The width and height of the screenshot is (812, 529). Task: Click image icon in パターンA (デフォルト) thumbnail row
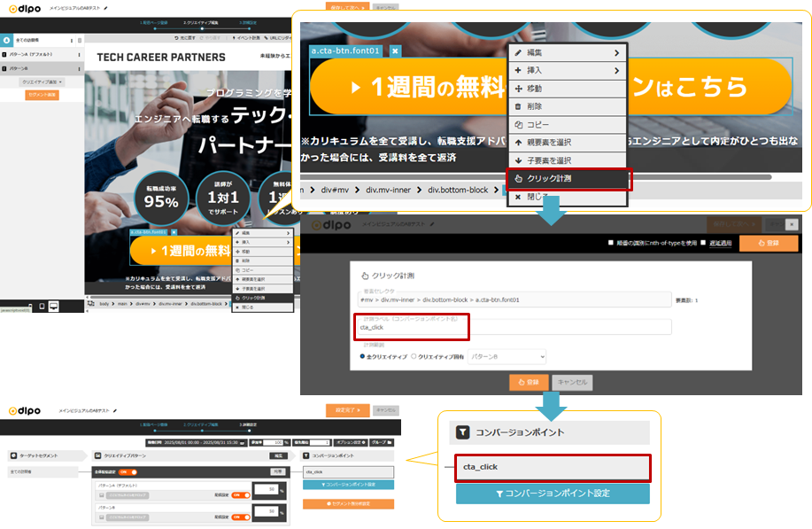coord(102,495)
